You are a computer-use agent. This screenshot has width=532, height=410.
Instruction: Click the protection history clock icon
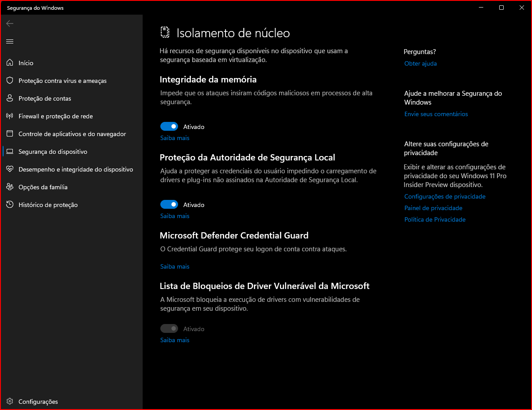tap(10, 205)
